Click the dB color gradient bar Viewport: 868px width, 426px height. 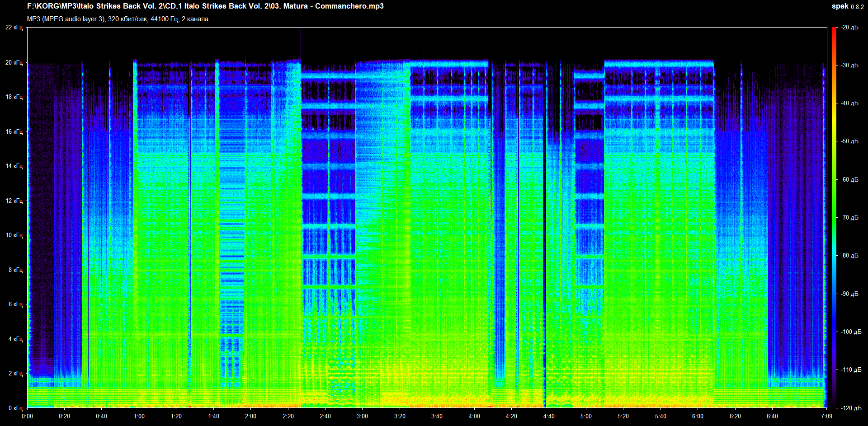pos(834,217)
